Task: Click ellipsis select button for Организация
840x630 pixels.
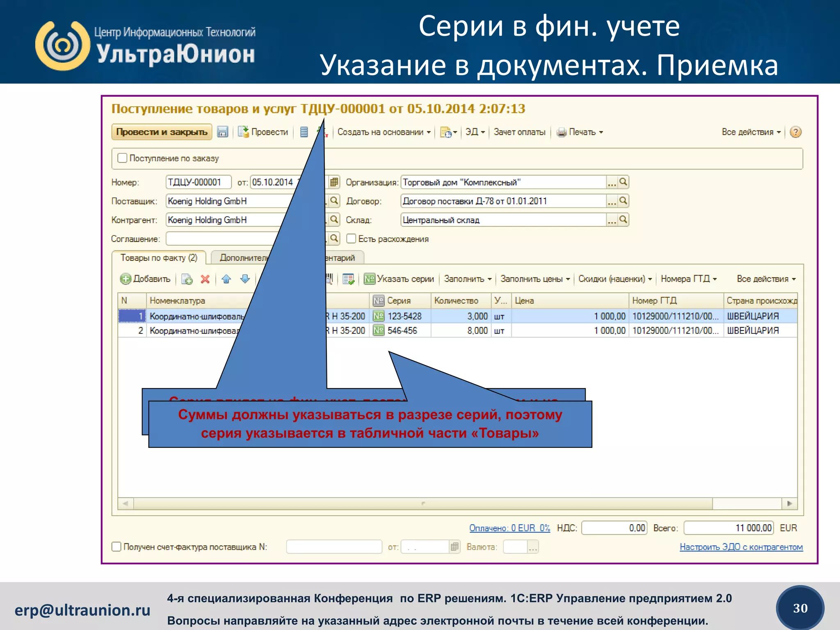Action: pos(612,182)
